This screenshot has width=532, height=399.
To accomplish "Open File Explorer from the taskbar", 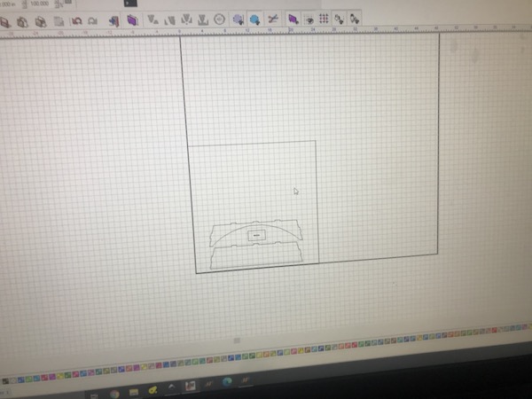I will [x=134, y=392].
